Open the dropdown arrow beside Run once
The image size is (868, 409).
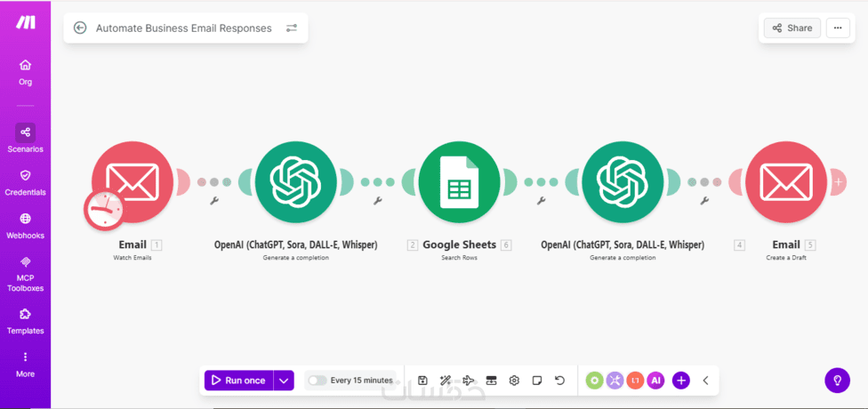pyautogui.click(x=284, y=381)
